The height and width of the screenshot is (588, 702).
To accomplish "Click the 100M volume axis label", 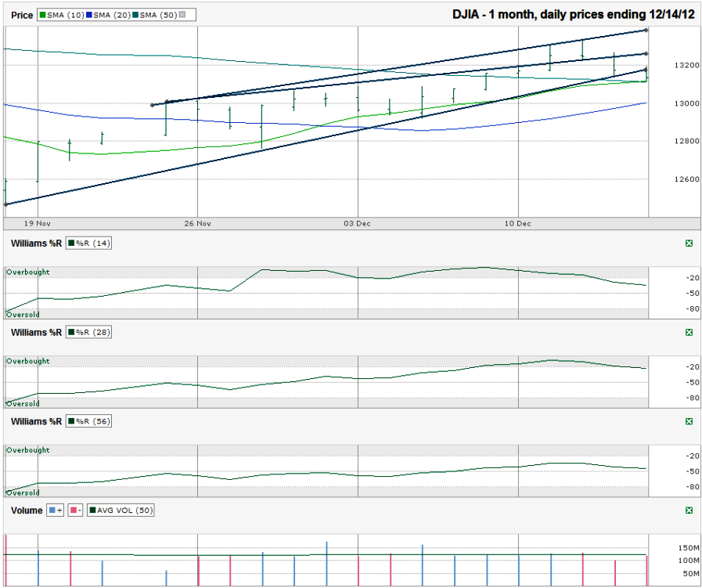I will click(x=689, y=561).
